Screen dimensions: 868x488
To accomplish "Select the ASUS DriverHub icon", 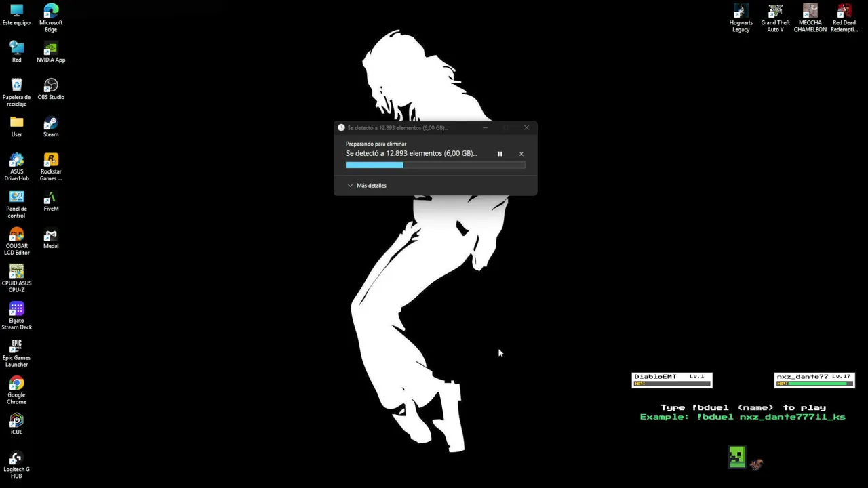I will tap(16, 167).
